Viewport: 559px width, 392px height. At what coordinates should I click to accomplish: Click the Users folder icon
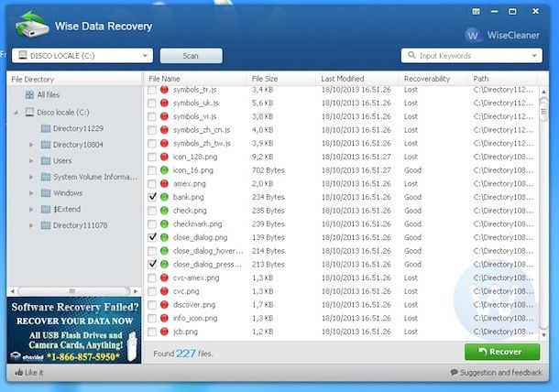coord(46,160)
